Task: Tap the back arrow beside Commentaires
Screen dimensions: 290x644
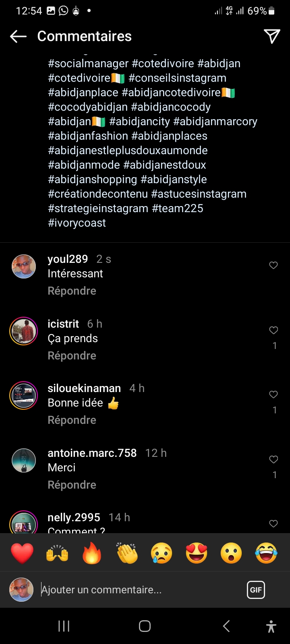Action: (18, 36)
